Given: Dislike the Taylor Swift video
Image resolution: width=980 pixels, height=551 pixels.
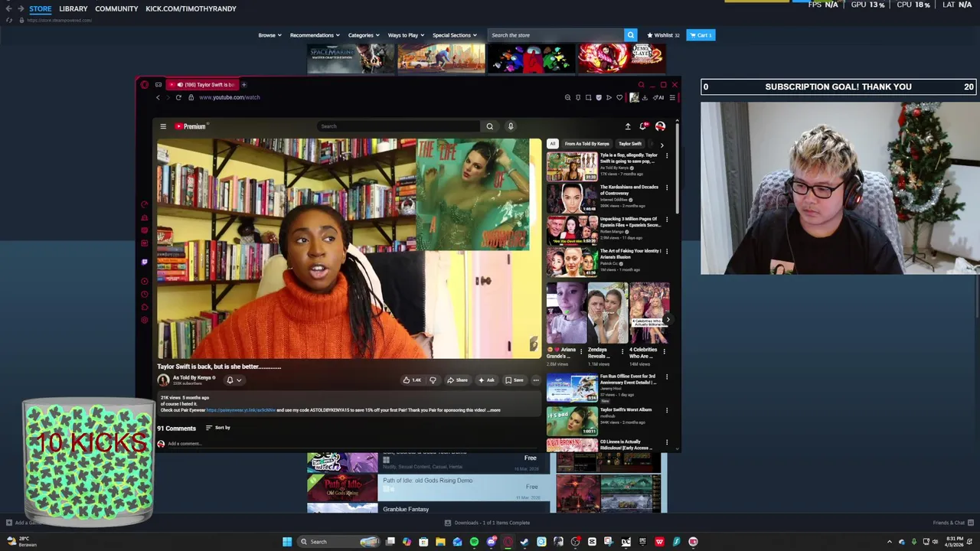Looking at the screenshot, I should pos(433,380).
